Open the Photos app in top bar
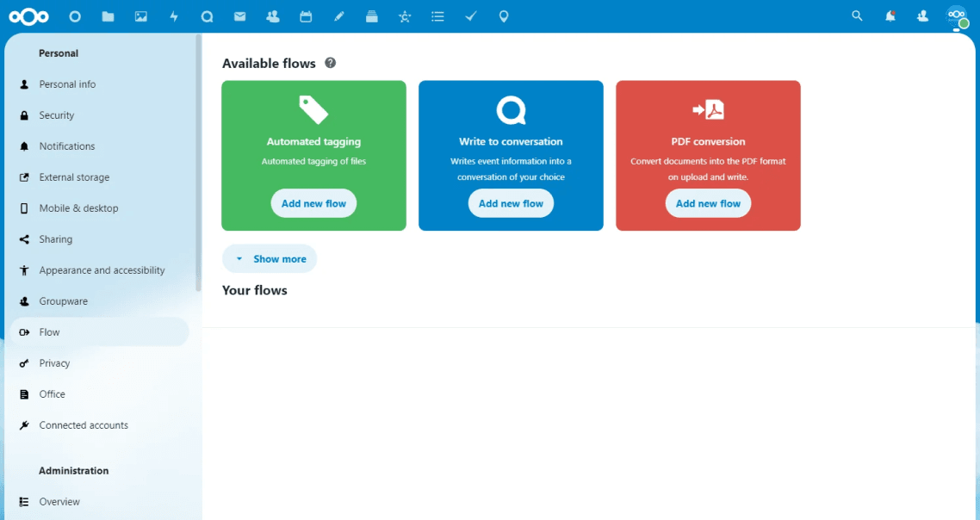This screenshot has height=520, width=980. click(x=141, y=16)
